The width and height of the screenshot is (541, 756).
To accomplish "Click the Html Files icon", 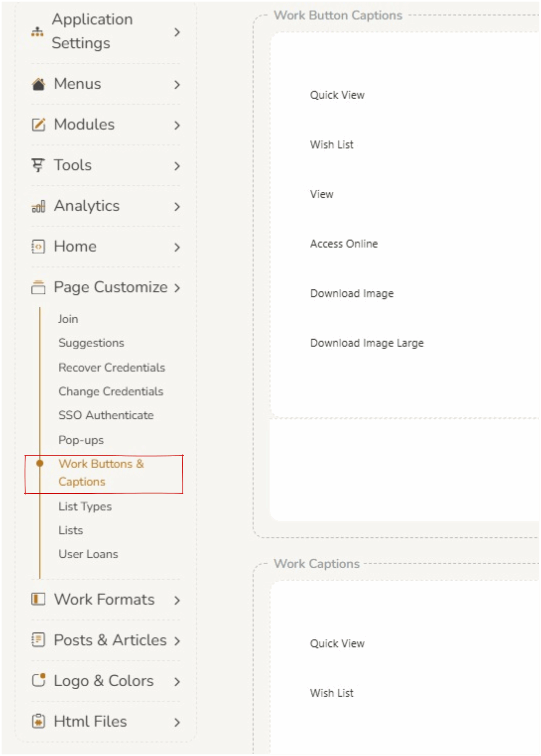I will click(38, 721).
